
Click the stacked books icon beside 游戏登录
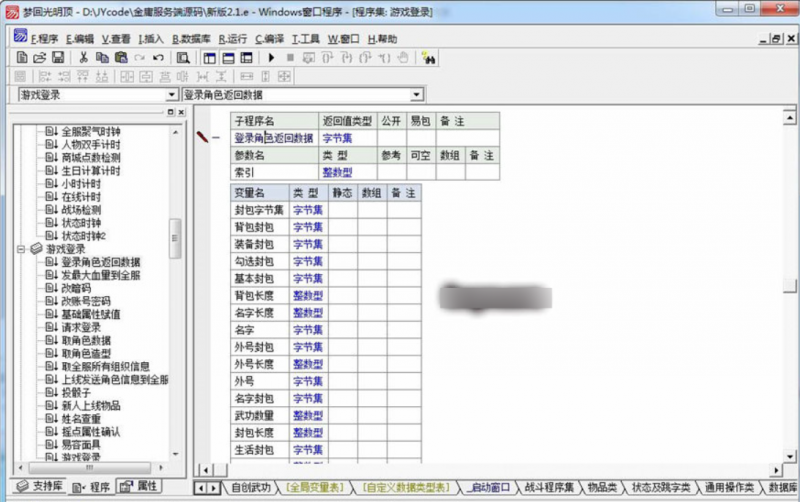tap(36, 248)
